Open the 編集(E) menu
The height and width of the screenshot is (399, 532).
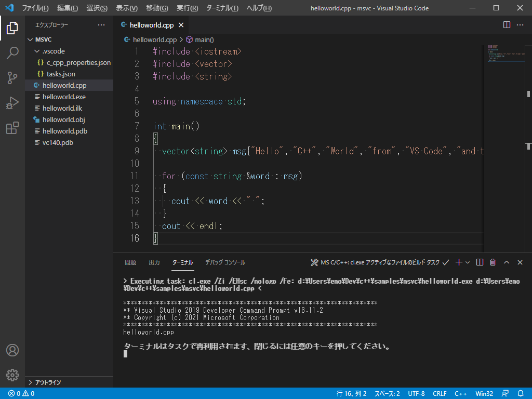[68, 8]
